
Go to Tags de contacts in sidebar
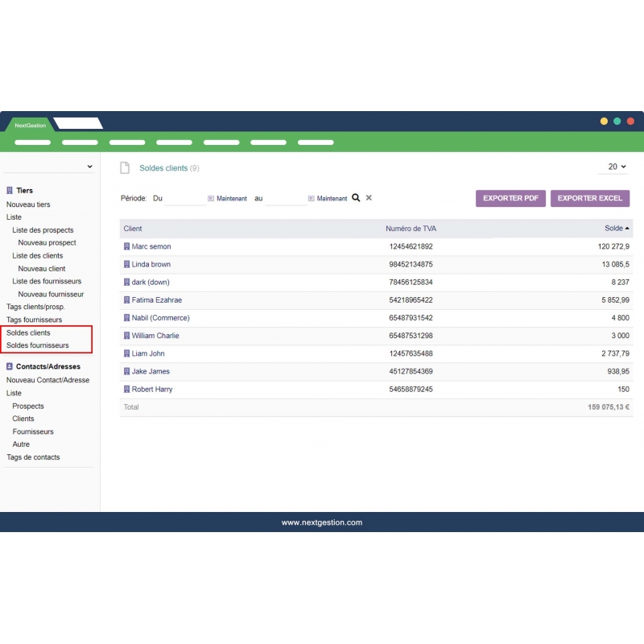coord(33,457)
